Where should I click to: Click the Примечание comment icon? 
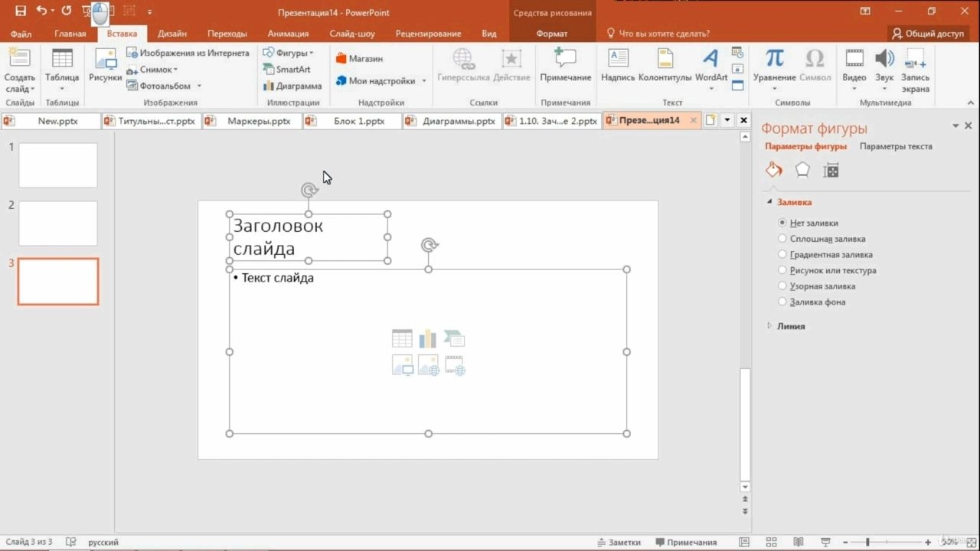[565, 66]
